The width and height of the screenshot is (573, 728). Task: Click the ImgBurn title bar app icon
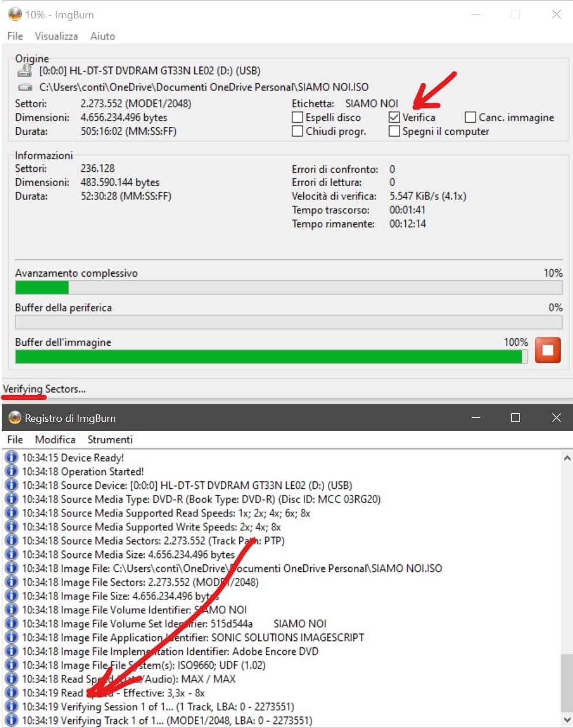[15, 14]
